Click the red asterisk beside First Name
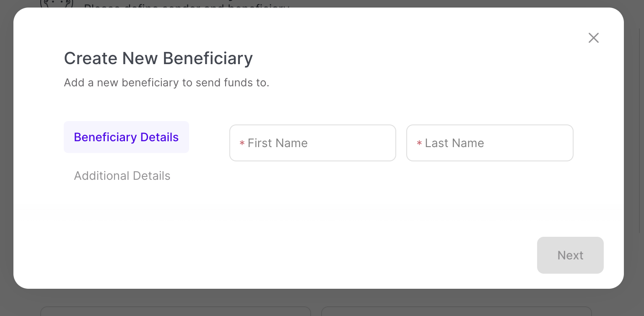Viewport: 644px width, 316px height. (242, 144)
